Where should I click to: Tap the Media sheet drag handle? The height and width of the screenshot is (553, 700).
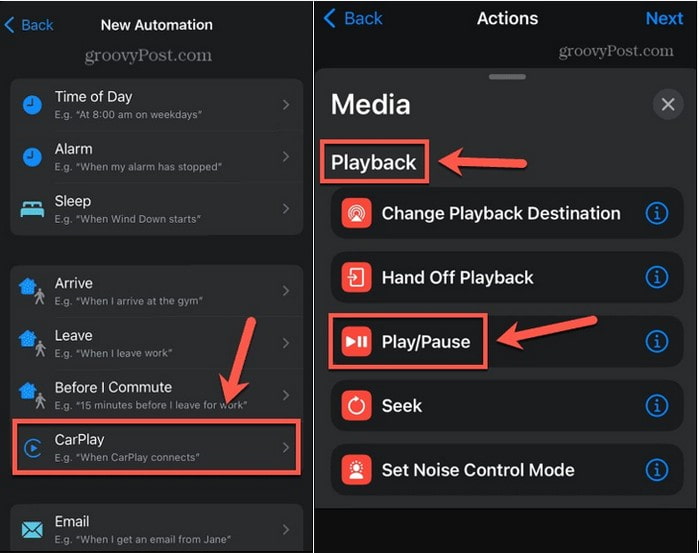(509, 76)
